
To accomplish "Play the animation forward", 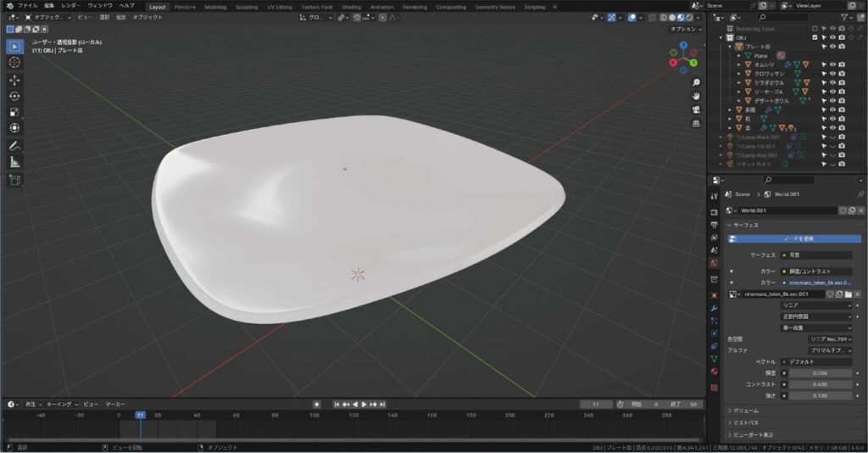I will point(364,405).
